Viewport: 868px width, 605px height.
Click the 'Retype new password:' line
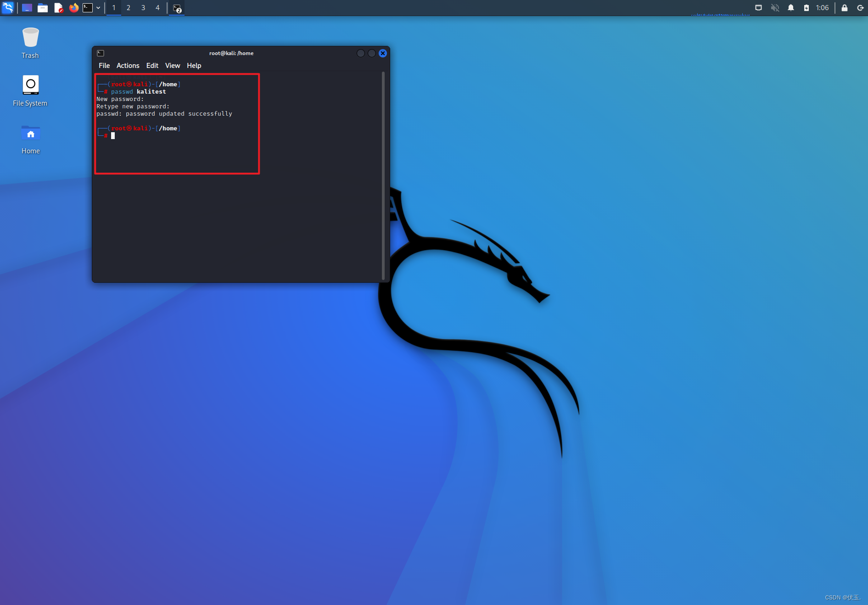pos(133,106)
